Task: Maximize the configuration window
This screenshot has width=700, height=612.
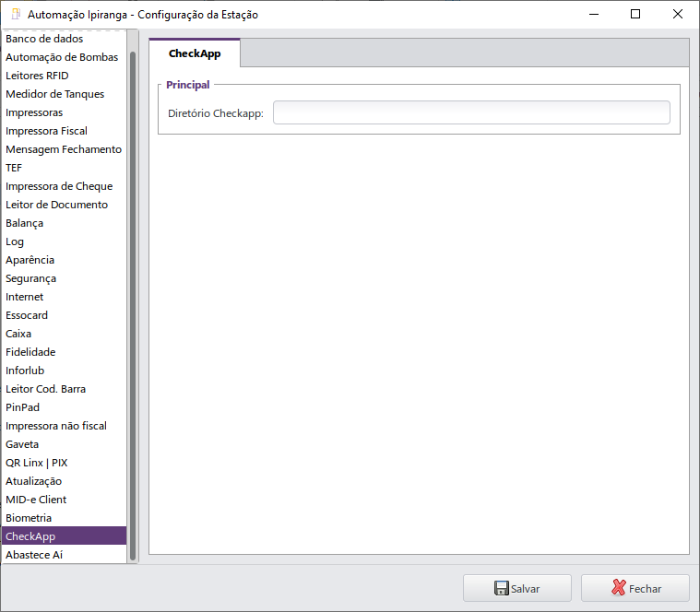Action: coord(635,14)
